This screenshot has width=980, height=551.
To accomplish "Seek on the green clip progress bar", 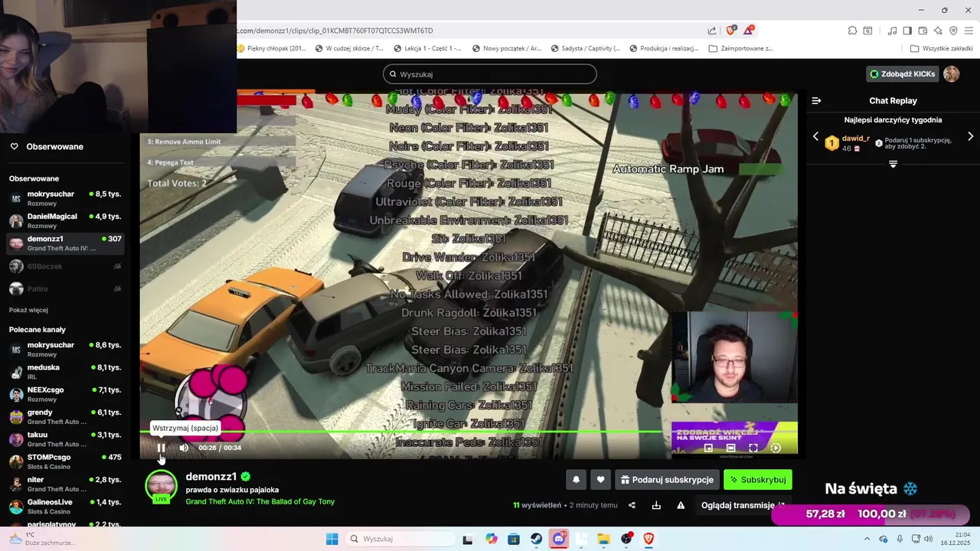I will click(469, 432).
